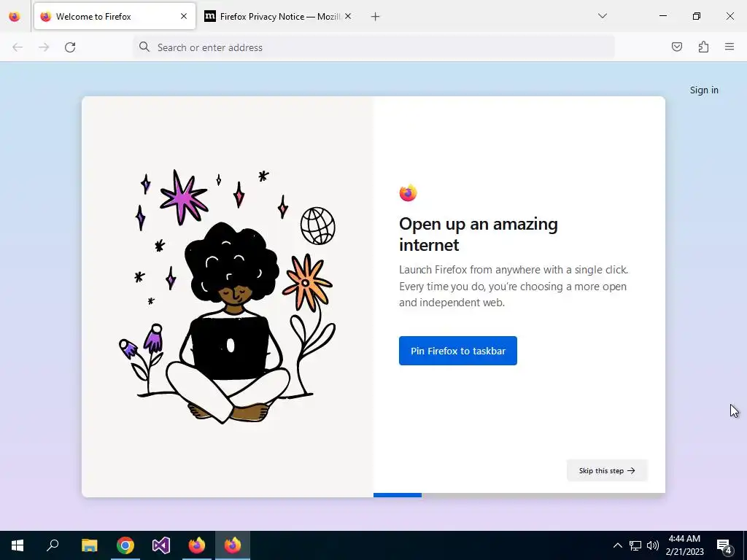Screen dimensions: 747x560
Task: Open Google Chrome from taskbar
Action: (125, 545)
